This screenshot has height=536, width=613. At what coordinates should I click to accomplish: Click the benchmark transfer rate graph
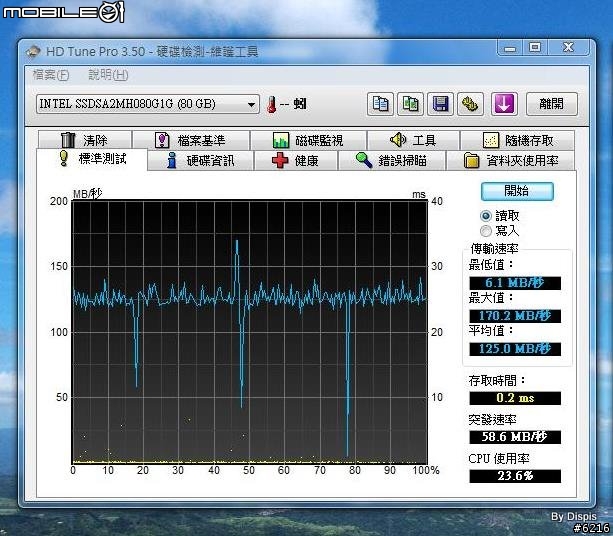(249, 332)
